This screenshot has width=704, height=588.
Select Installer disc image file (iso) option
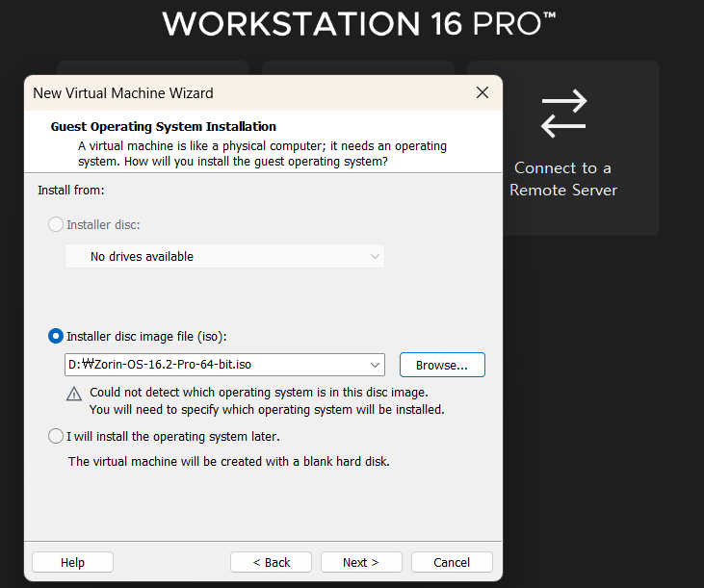coord(56,336)
